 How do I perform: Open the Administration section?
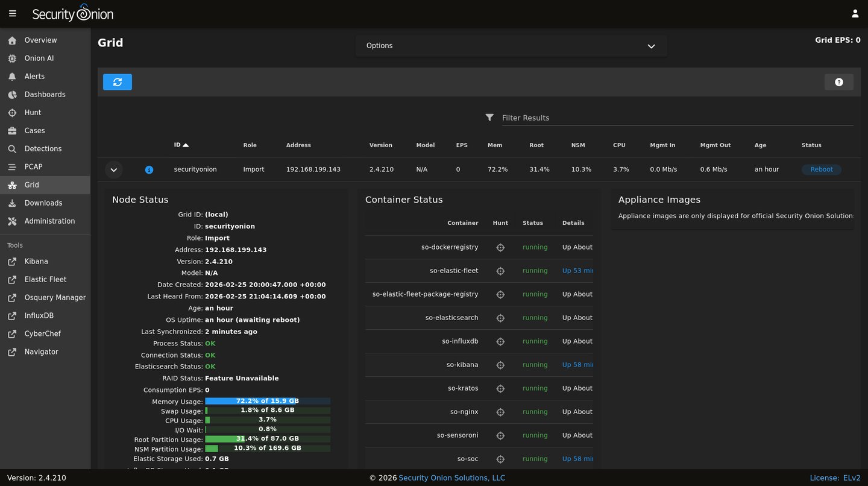(49, 221)
